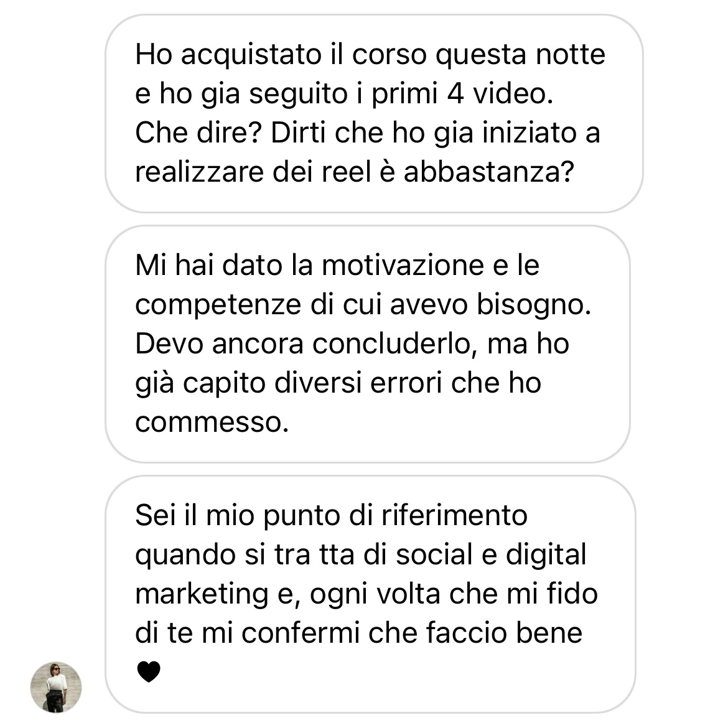Image resolution: width=728 pixels, height=728 pixels.
Task: Click the word 'abbastanza?' in first message
Action: tap(489, 172)
